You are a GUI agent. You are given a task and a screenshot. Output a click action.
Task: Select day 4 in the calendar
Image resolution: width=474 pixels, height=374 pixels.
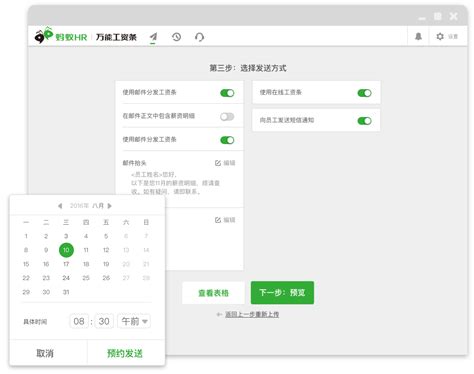coord(86,236)
